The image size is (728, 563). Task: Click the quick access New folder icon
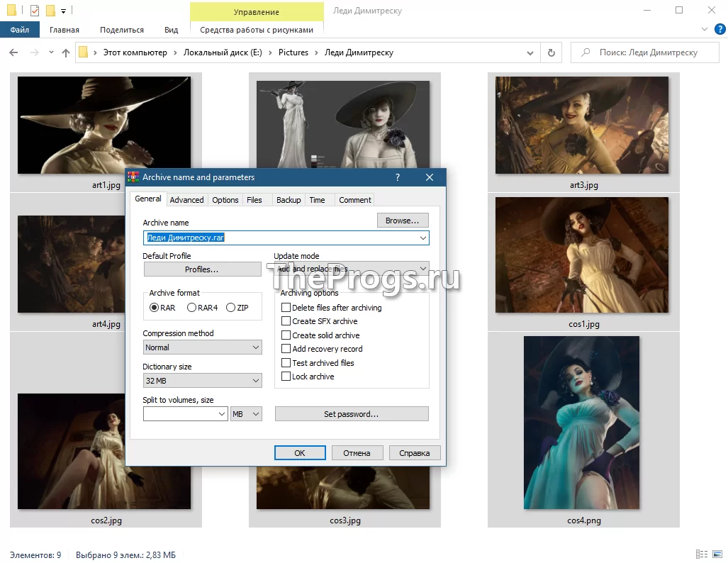coord(50,10)
